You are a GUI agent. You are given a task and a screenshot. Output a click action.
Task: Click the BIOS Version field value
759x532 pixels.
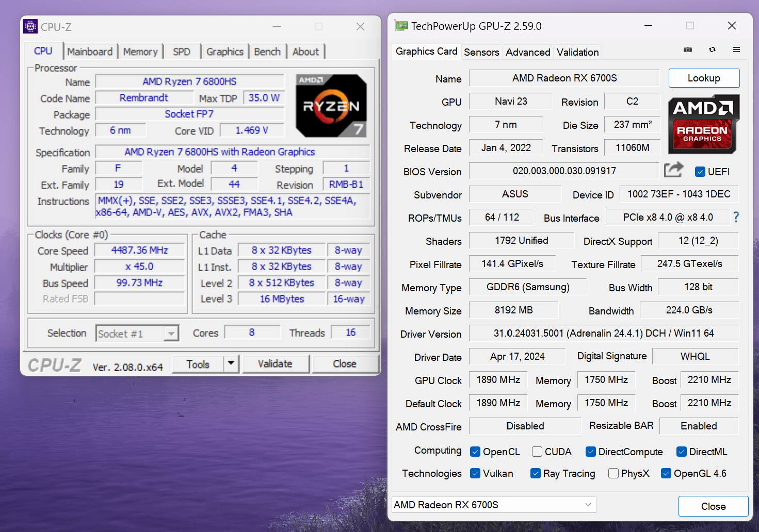coord(564,171)
